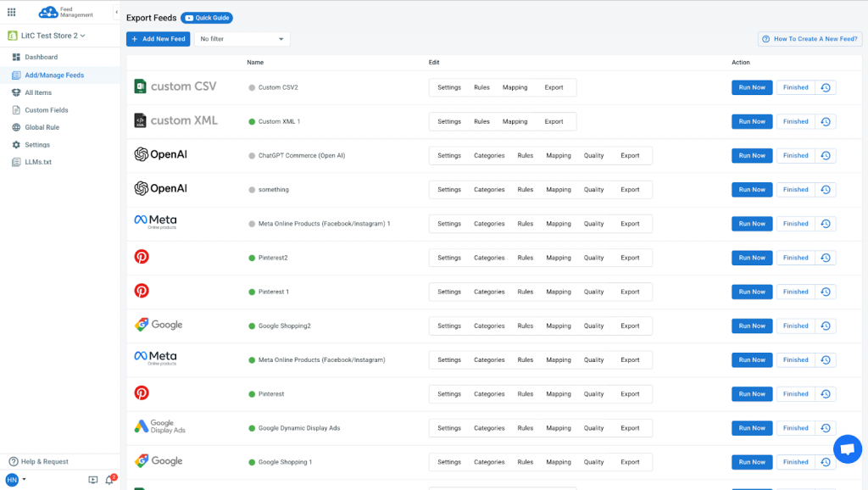868x490 pixels.
Task: Click the custom XML feed logo
Action: (x=175, y=121)
